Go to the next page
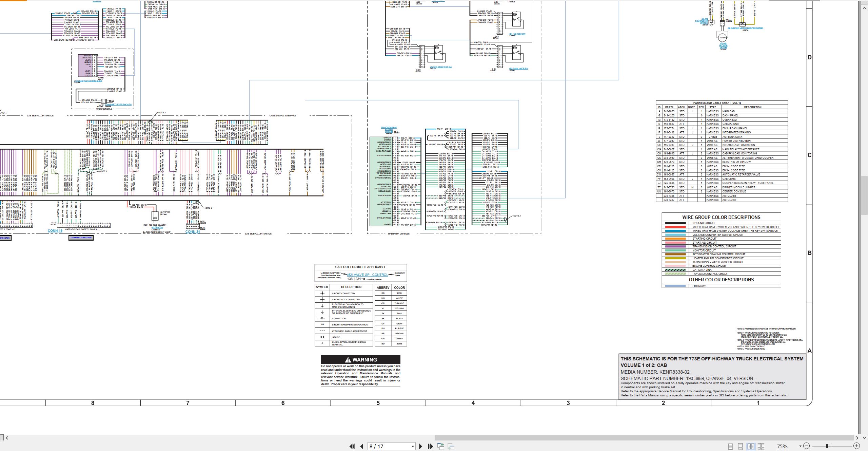This screenshot has height=451, width=868. 421,446
